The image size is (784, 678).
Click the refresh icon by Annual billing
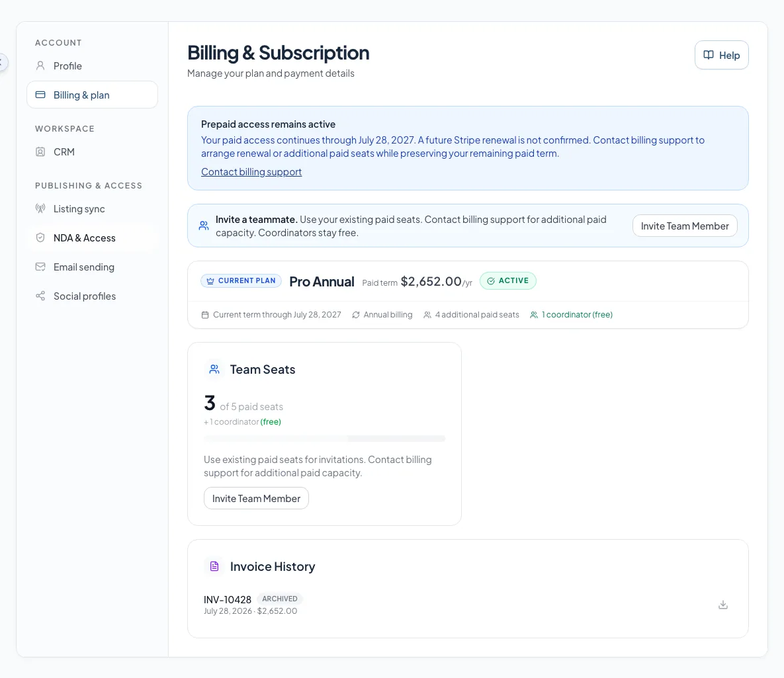(356, 315)
